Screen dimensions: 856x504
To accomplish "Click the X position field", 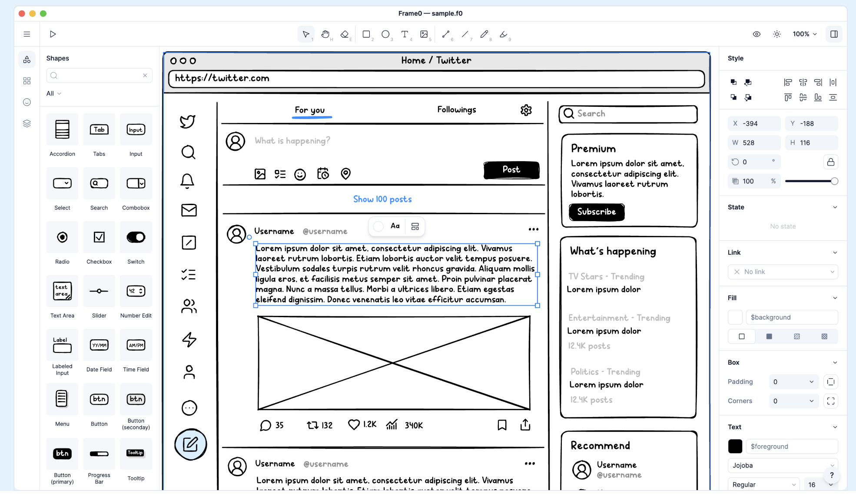I will [754, 123].
